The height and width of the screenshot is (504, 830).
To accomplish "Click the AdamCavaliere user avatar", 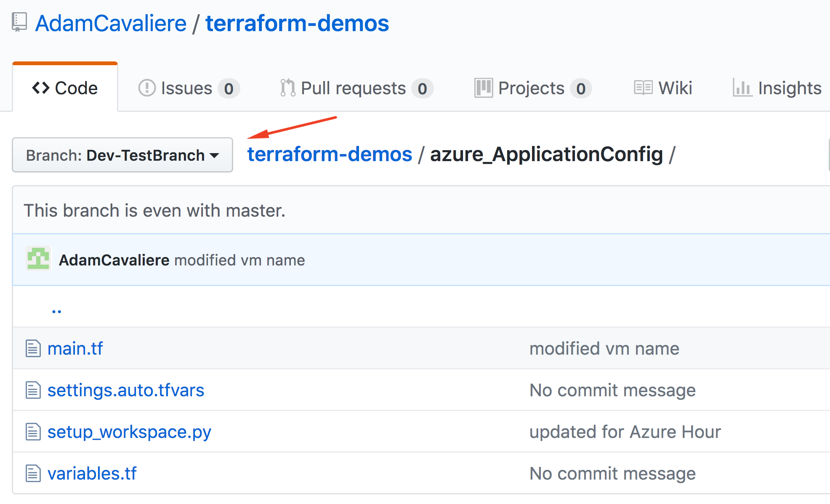I will click(x=38, y=258).
